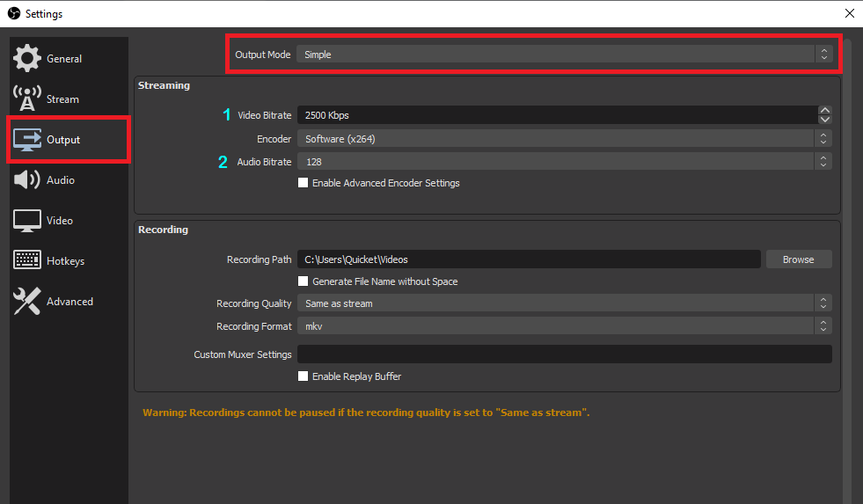Click the pause warning message text
Viewport: 863px width, 504px height.
point(366,413)
